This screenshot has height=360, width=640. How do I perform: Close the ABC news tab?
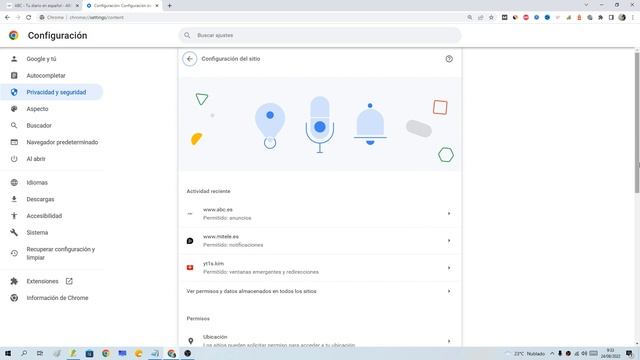(x=77, y=6)
